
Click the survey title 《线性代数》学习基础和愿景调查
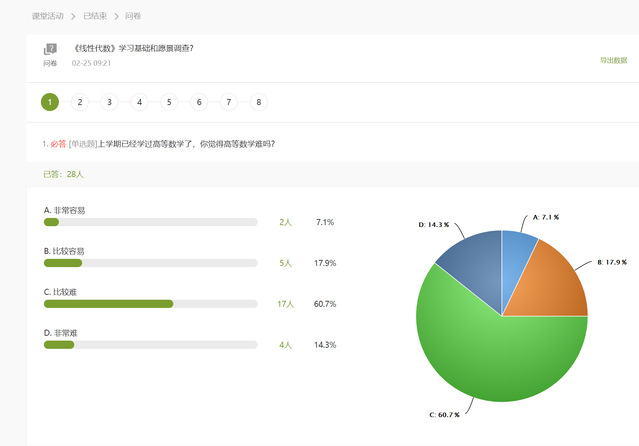[136, 47]
